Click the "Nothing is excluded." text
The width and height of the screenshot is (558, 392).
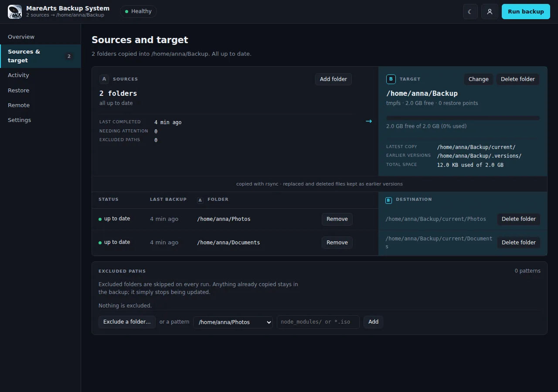coord(125,306)
